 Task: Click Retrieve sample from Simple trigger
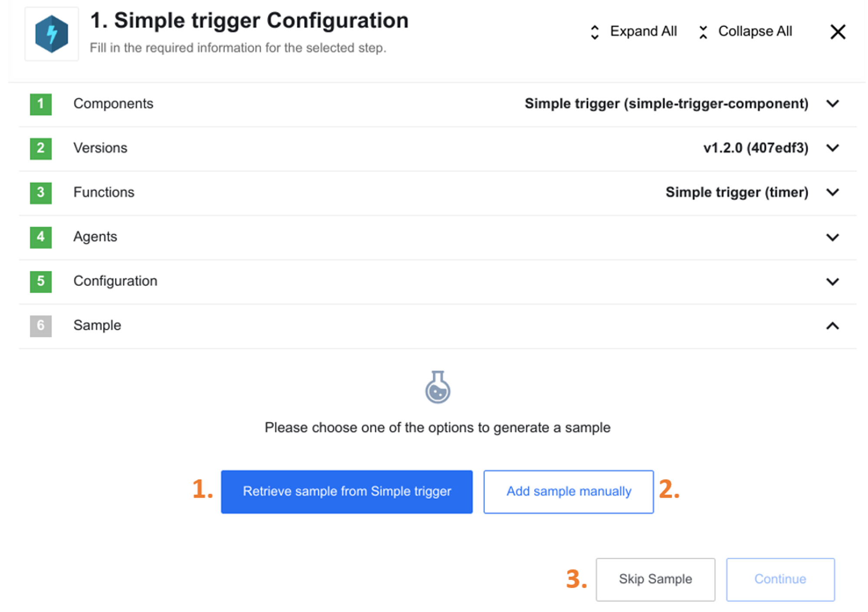347,492
